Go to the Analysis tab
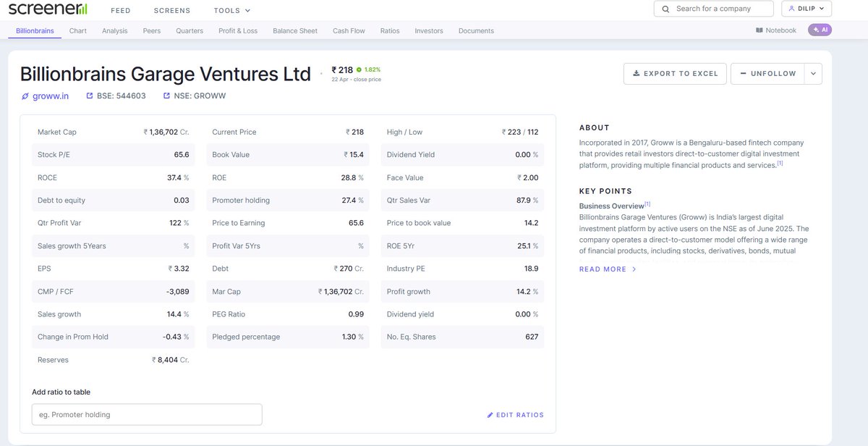Viewport: 868px width, 446px height. coord(115,31)
